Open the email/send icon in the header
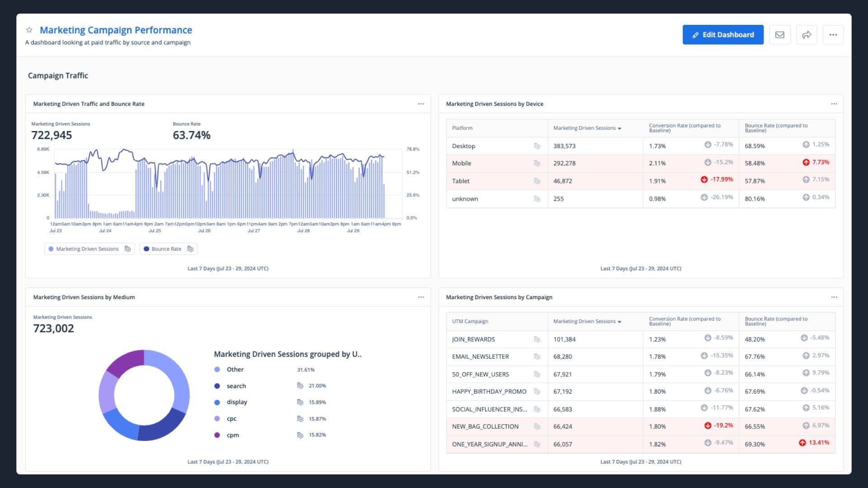 pos(780,34)
